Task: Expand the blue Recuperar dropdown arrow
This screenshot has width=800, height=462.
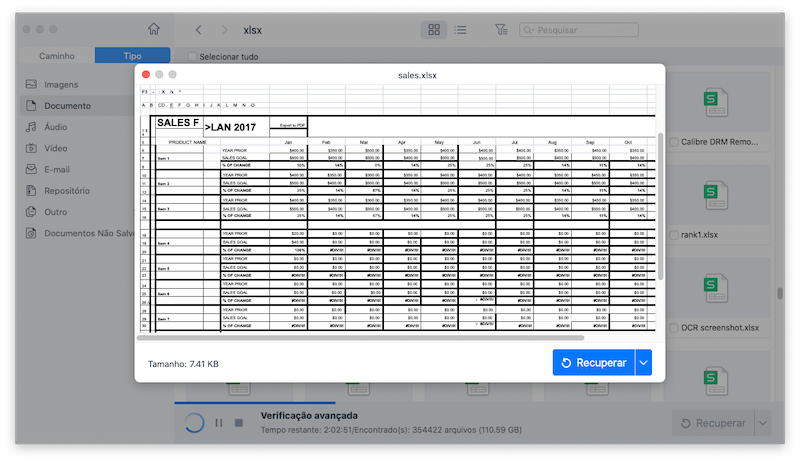Action: 643,363
